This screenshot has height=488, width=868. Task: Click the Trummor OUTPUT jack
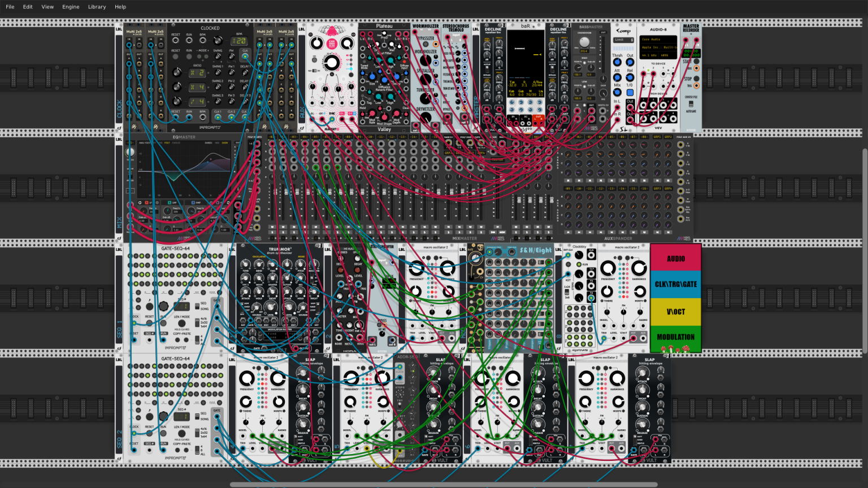296,348
